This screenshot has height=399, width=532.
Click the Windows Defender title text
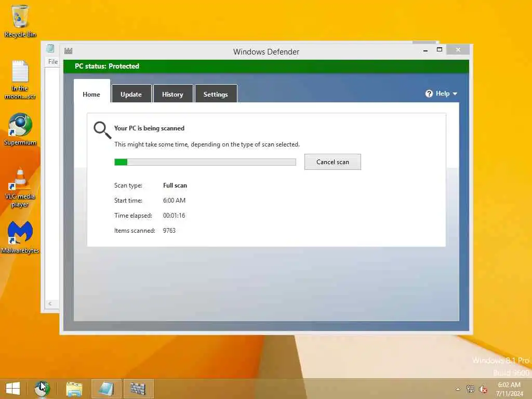point(266,51)
